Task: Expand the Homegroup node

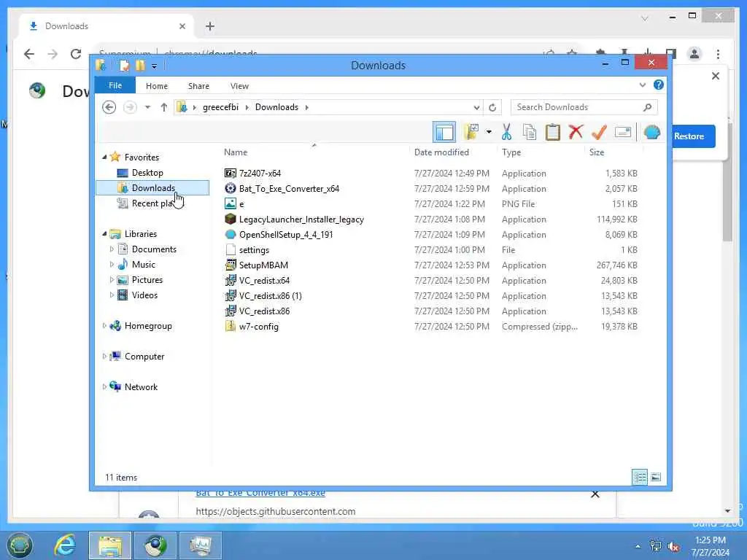Action: click(104, 326)
